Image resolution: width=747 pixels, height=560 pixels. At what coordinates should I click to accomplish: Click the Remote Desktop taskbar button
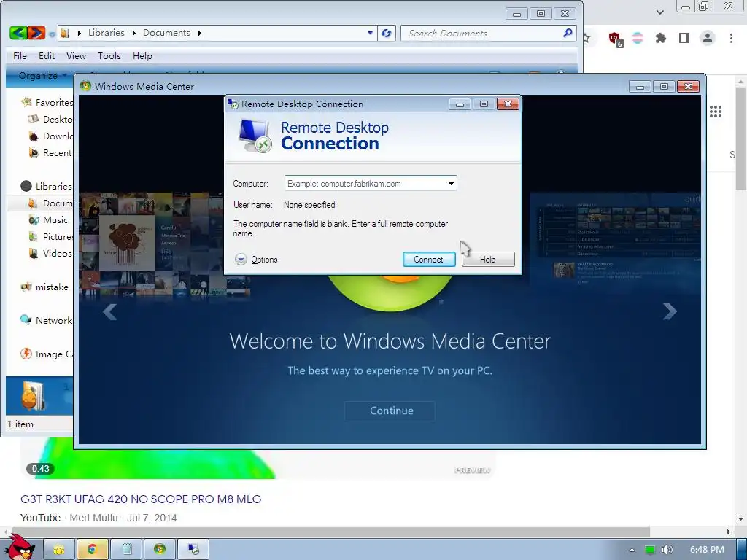(x=193, y=550)
